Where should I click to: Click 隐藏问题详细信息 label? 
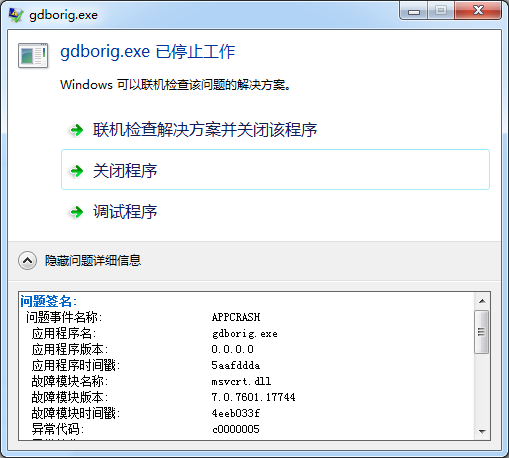pyautogui.click(x=93, y=260)
